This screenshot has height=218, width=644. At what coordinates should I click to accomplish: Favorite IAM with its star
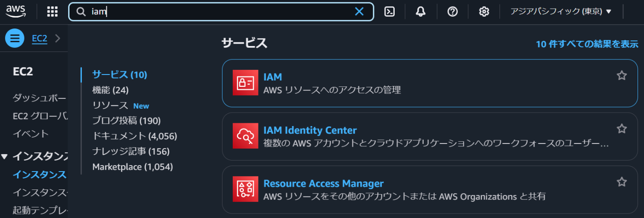[621, 75]
